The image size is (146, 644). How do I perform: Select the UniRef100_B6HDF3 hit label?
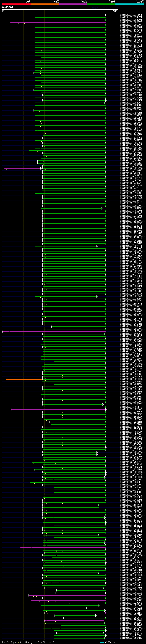[131, 572]
